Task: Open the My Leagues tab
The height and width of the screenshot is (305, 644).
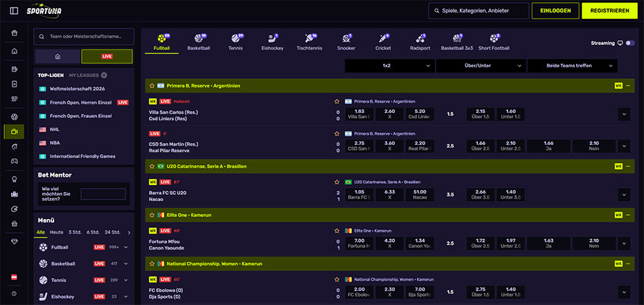Action: (x=84, y=76)
